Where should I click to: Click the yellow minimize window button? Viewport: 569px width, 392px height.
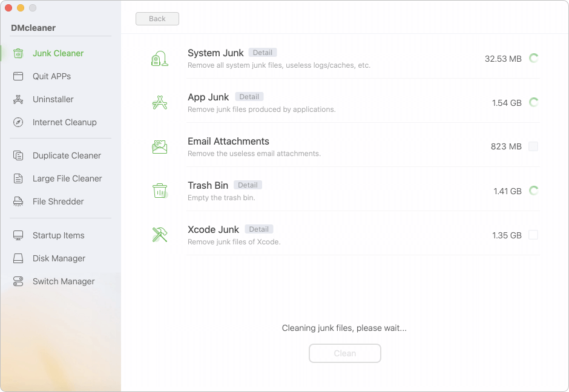21,8
